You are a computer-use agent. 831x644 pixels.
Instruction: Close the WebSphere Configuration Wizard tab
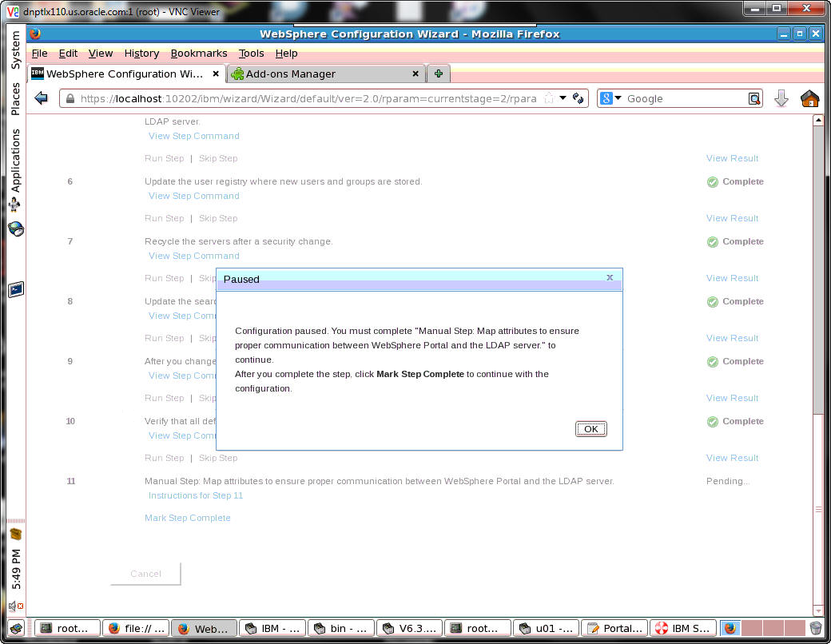pyautogui.click(x=216, y=74)
